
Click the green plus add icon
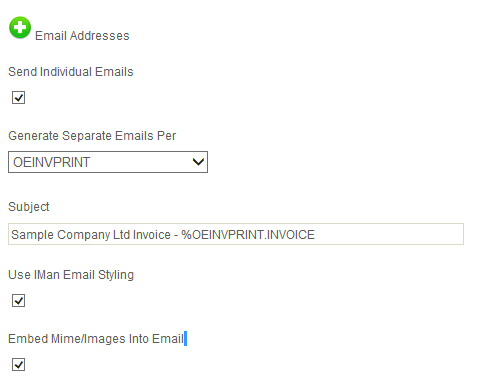[20, 27]
